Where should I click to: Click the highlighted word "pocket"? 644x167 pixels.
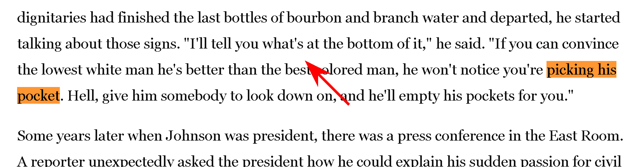pos(38,96)
